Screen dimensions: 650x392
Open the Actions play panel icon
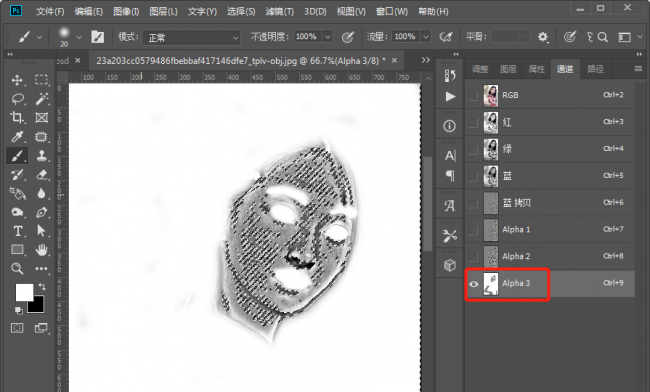pos(450,97)
